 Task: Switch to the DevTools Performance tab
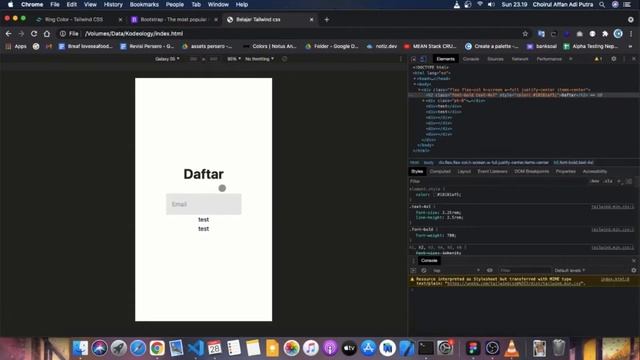click(x=549, y=59)
